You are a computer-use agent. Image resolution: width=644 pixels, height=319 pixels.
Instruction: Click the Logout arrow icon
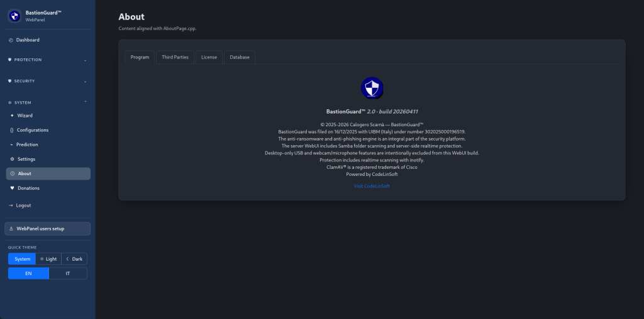tap(11, 205)
